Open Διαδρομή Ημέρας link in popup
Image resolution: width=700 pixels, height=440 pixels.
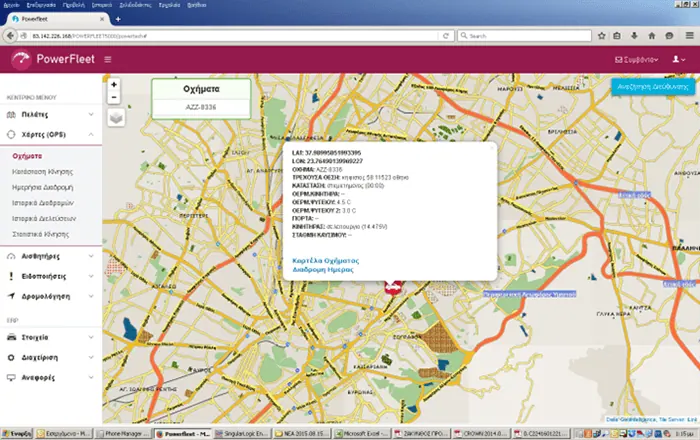point(323,270)
